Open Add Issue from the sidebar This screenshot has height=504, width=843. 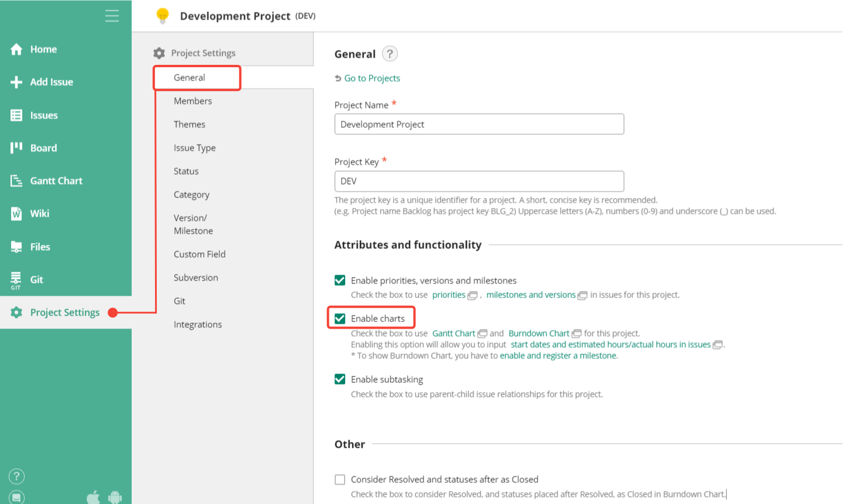[42, 82]
